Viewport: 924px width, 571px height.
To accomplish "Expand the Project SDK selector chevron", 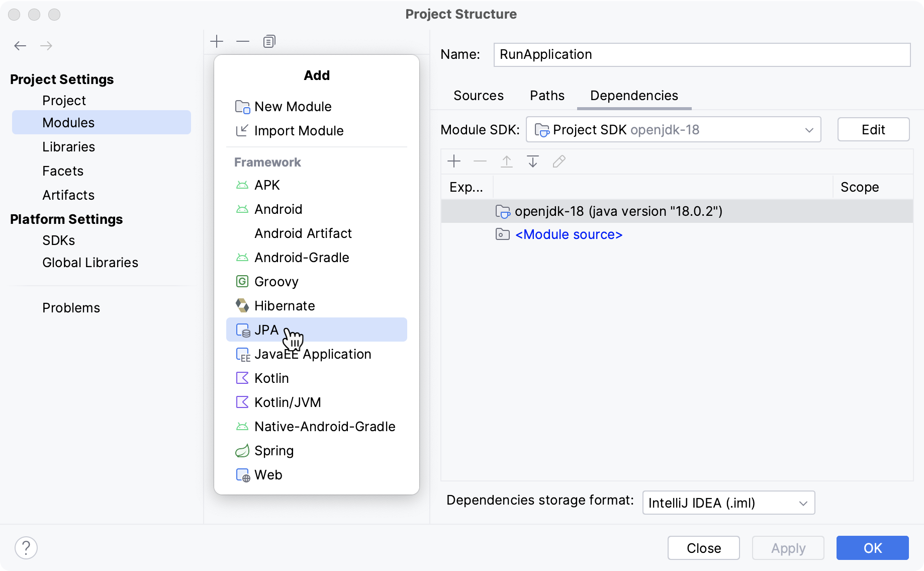I will pyautogui.click(x=808, y=129).
